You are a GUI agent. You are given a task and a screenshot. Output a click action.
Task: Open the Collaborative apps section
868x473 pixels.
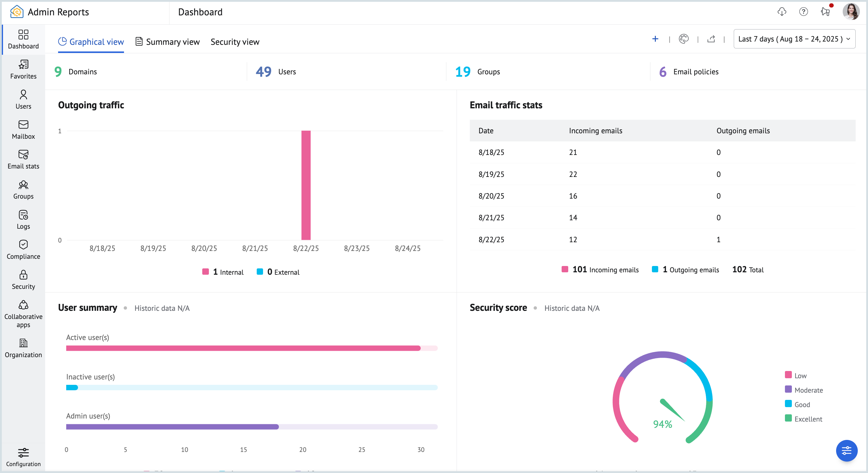coord(23,313)
